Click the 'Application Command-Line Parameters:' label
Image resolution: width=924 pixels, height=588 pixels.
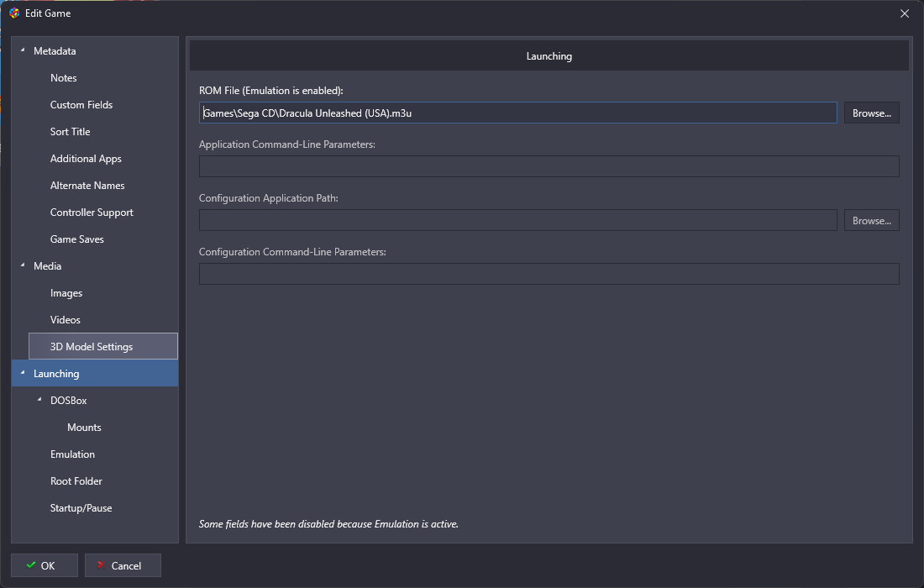tap(287, 144)
